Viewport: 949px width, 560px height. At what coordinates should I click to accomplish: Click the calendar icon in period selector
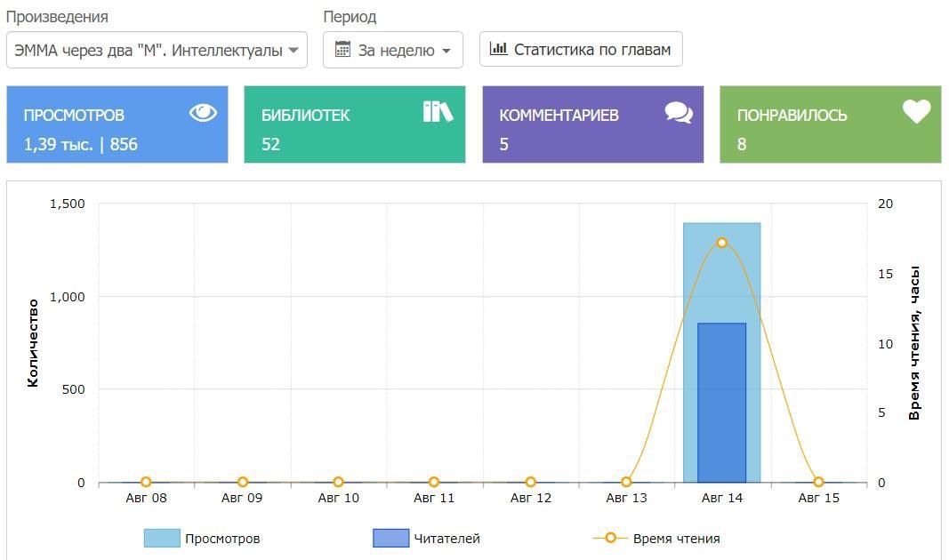[x=342, y=50]
